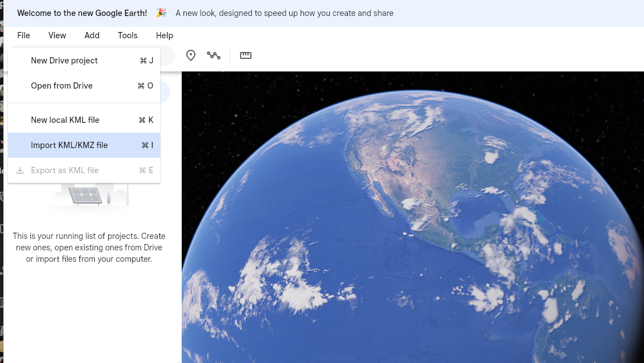Screen dimensions: 644x363
Task: Close the open File menu
Action: [x=23, y=35]
